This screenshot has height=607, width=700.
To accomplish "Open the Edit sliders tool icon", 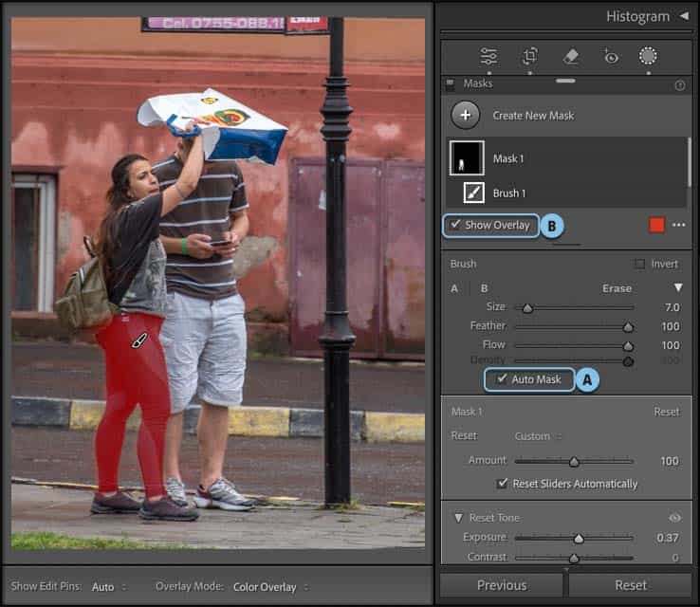I will [488, 56].
